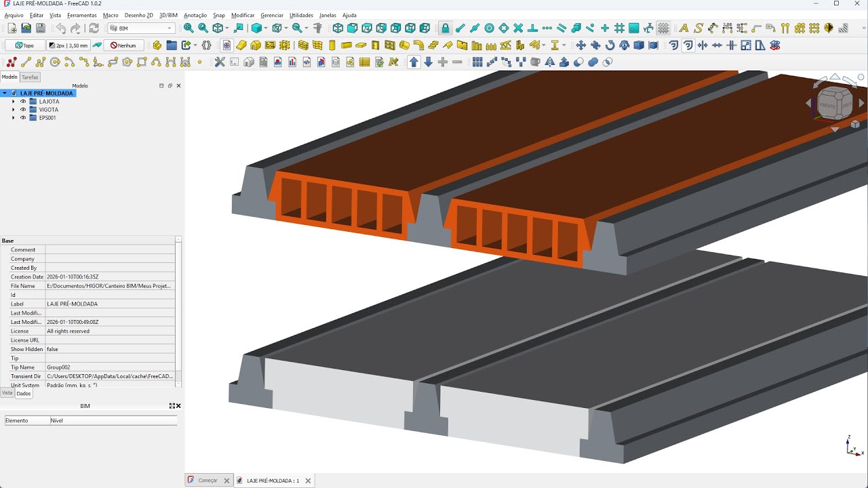
Task: Draw a line with the Line tool
Action: tap(26, 62)
